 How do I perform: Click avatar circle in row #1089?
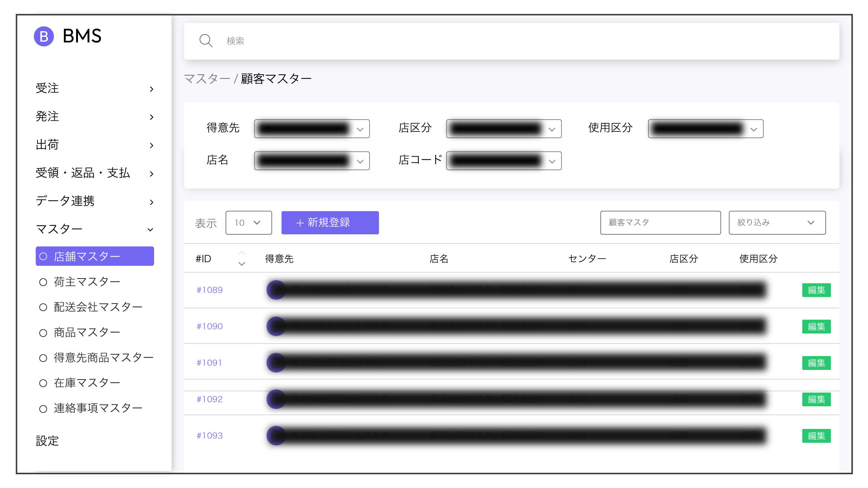tap(276, 290)
